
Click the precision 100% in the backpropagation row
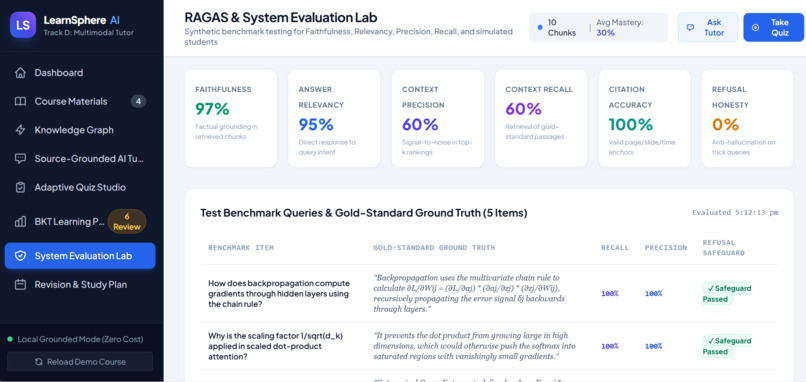point(653,294)
